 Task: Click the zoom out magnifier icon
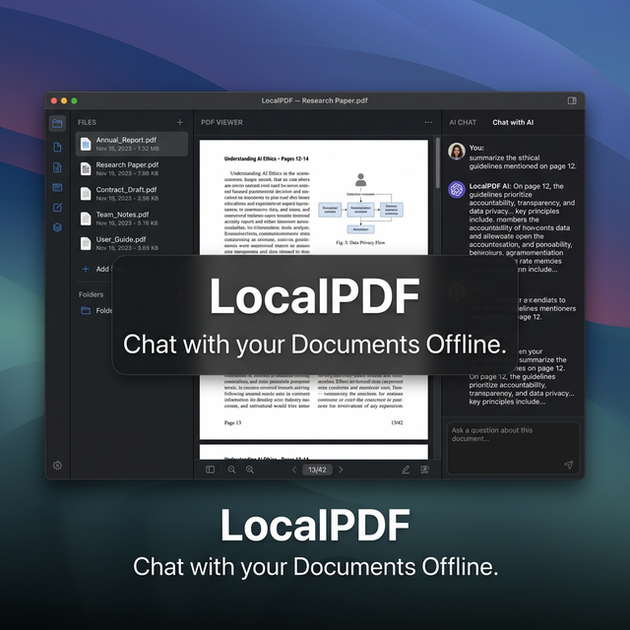click(232, 469)
